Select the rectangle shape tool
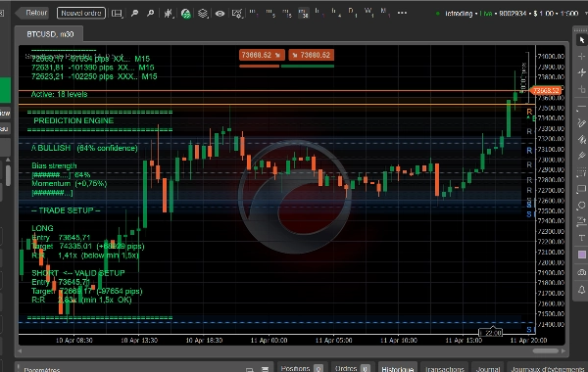 click(581, 189)
